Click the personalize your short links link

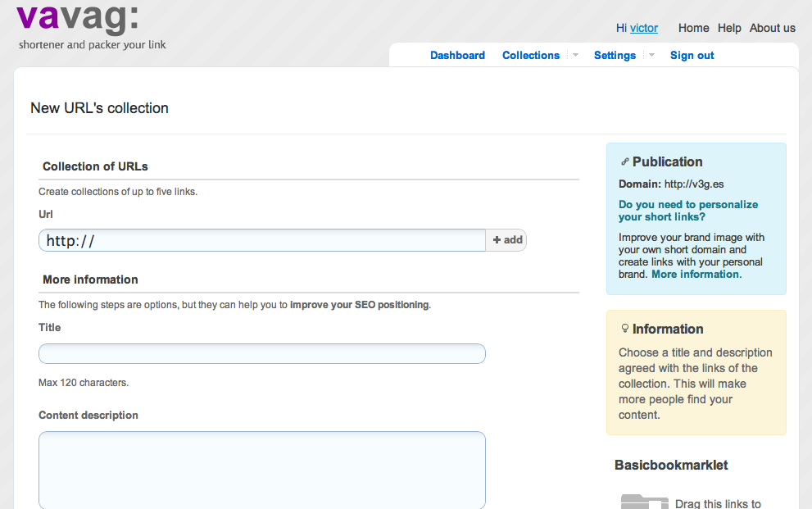tap(687, 211)
